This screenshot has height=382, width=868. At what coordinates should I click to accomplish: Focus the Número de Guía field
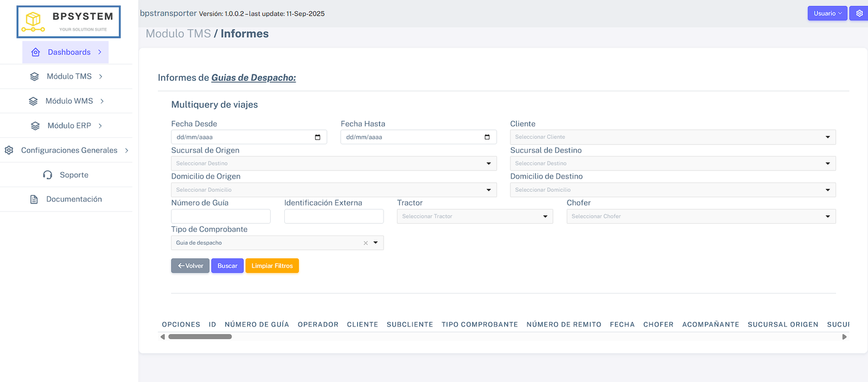tap(220, 217)
